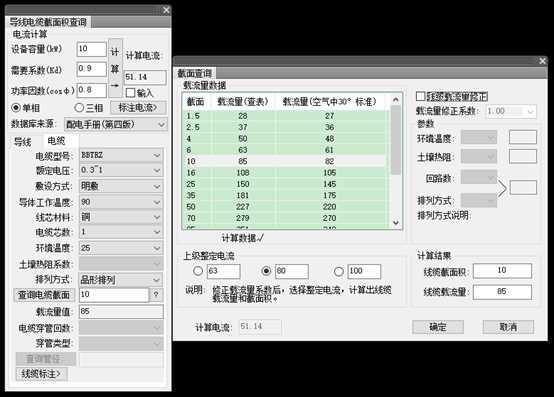The image size is (554, 397).
Task: Choose 80 as upper setting current
Action: click(266, 271)
